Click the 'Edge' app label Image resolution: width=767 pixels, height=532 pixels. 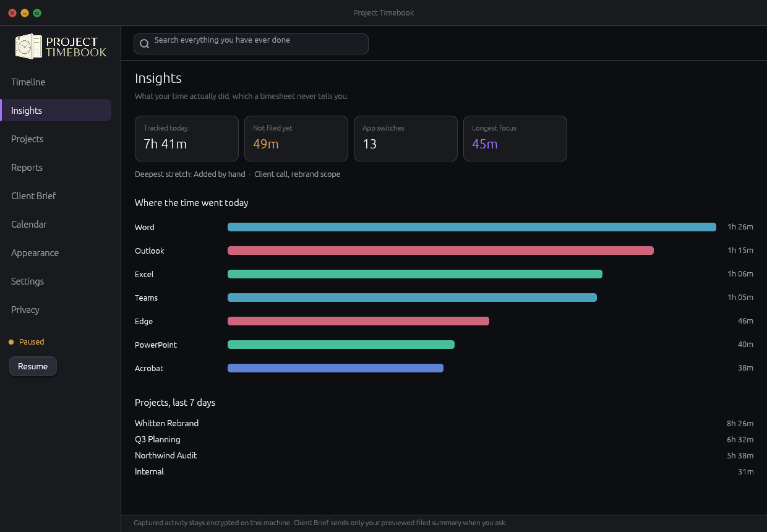(144, 321)
